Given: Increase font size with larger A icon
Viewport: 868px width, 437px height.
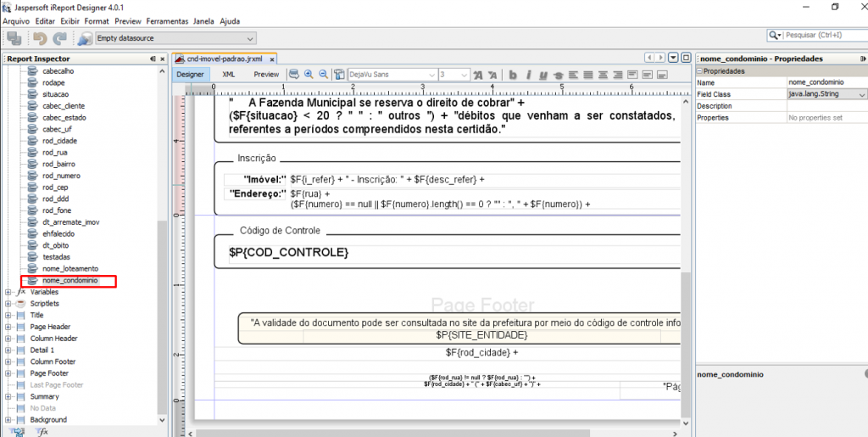Looking at the screenshot, I should [478, 75].
